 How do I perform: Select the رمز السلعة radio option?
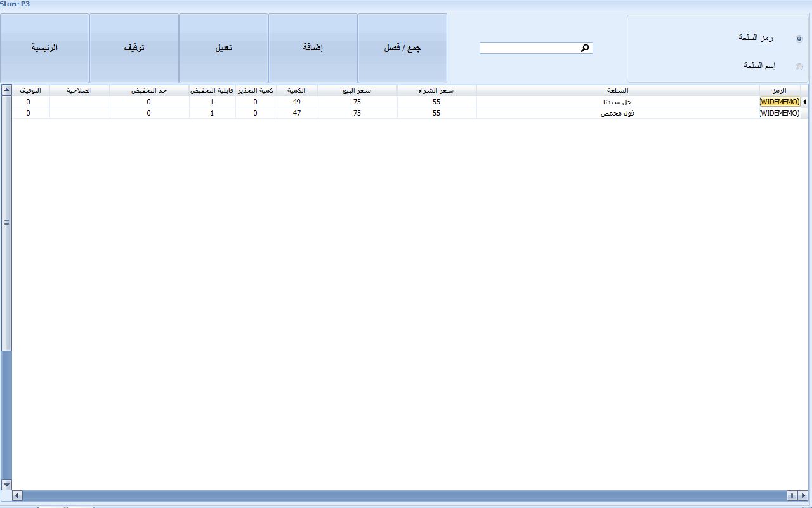(x=799, y=39)
